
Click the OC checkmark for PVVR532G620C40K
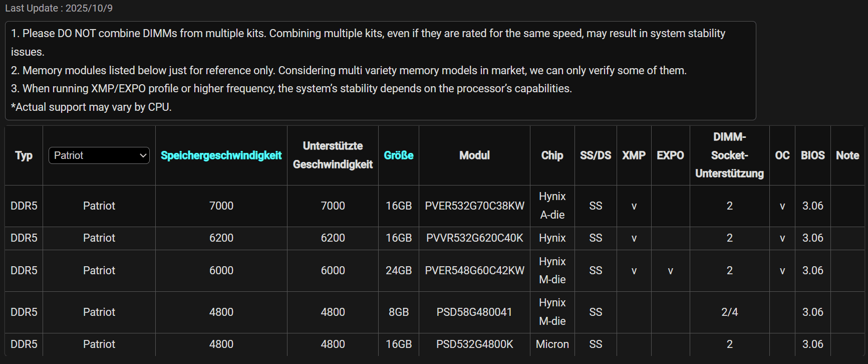[782, 238]
